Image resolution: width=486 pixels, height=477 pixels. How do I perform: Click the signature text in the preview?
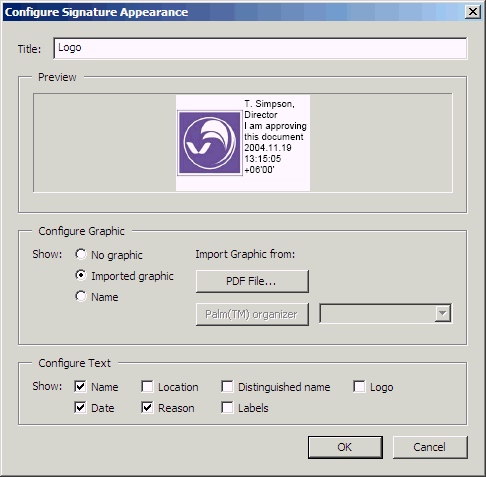275,137
